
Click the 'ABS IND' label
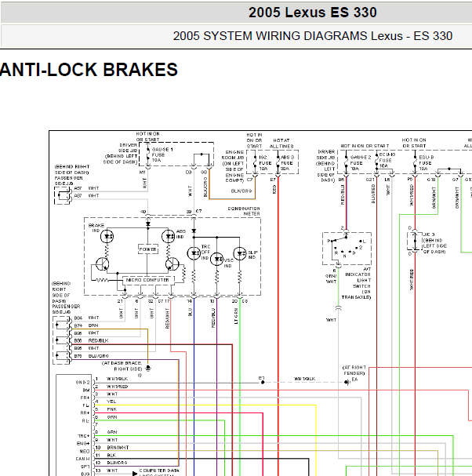point(180,234)
